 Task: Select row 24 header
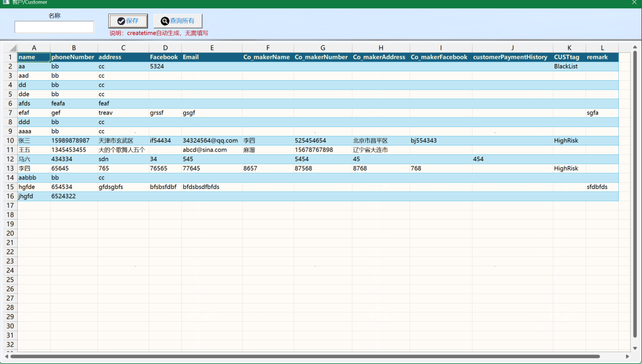[10, 270]
